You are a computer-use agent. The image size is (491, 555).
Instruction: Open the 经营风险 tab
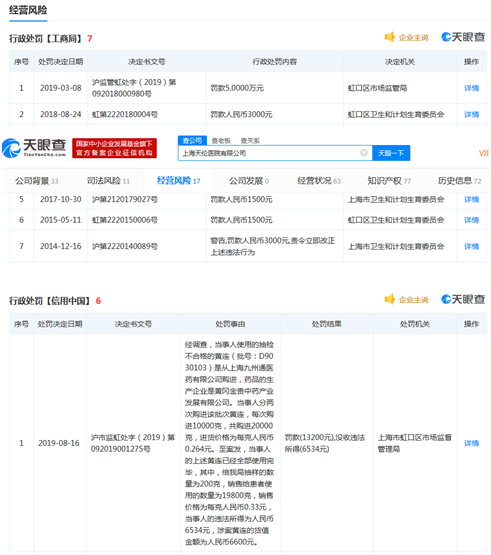pyautogui.click(x=178, y=181)
